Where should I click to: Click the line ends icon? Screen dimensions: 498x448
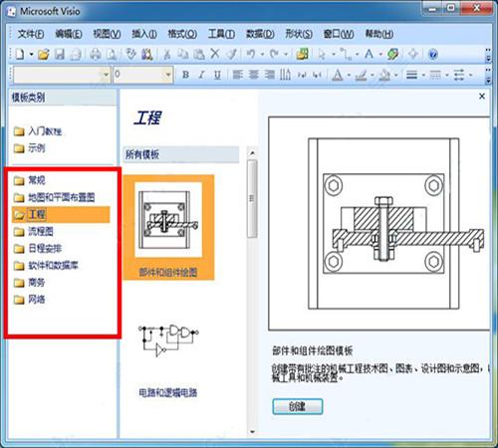(459, 75)
